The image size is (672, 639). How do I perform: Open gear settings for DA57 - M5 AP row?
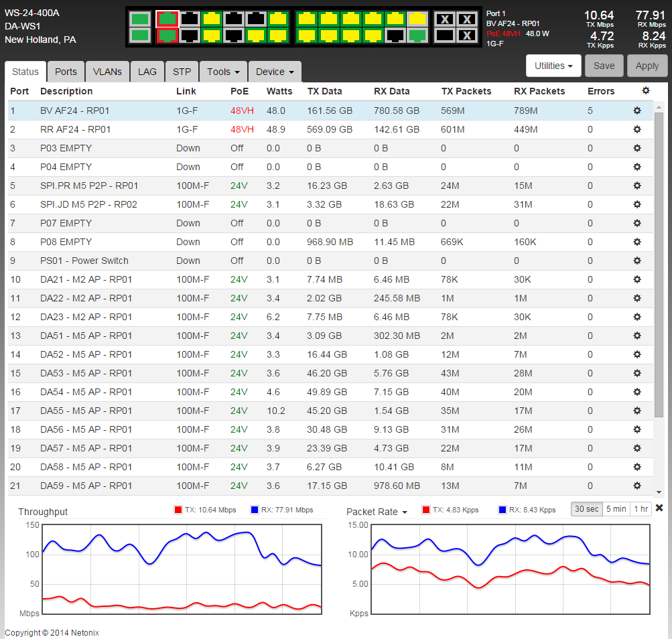click(637, 448)
